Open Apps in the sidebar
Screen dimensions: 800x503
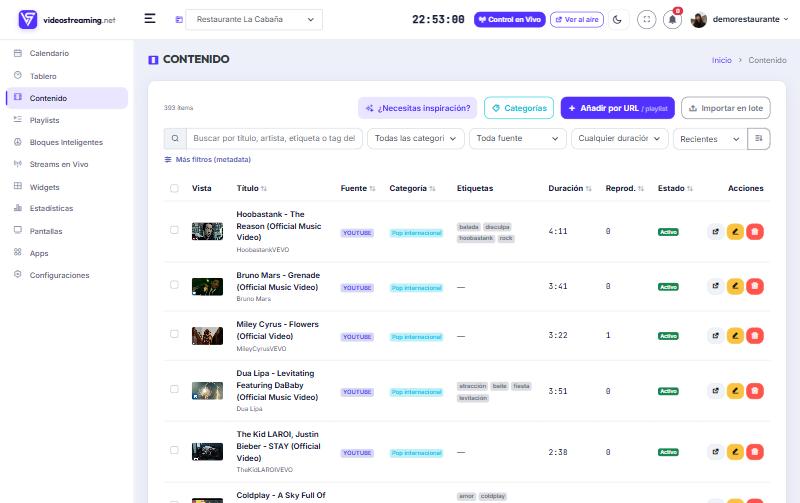point(66,253)
